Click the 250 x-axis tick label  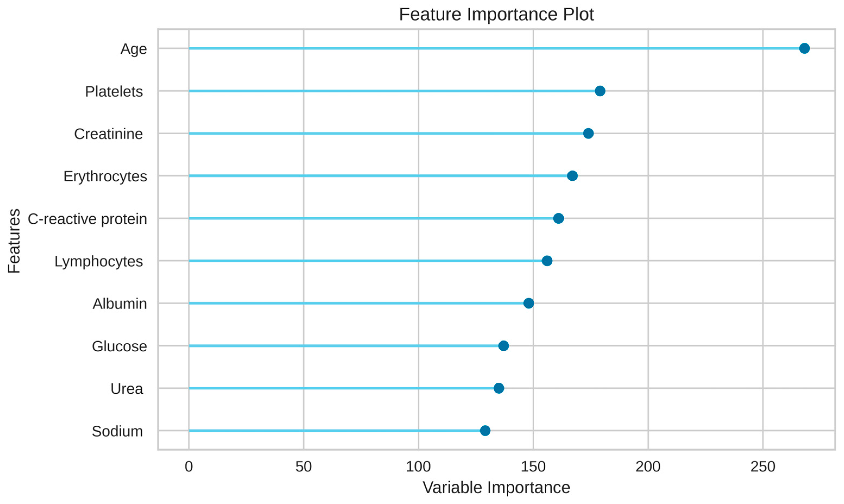pyautogui.click(x=763, y=467)
